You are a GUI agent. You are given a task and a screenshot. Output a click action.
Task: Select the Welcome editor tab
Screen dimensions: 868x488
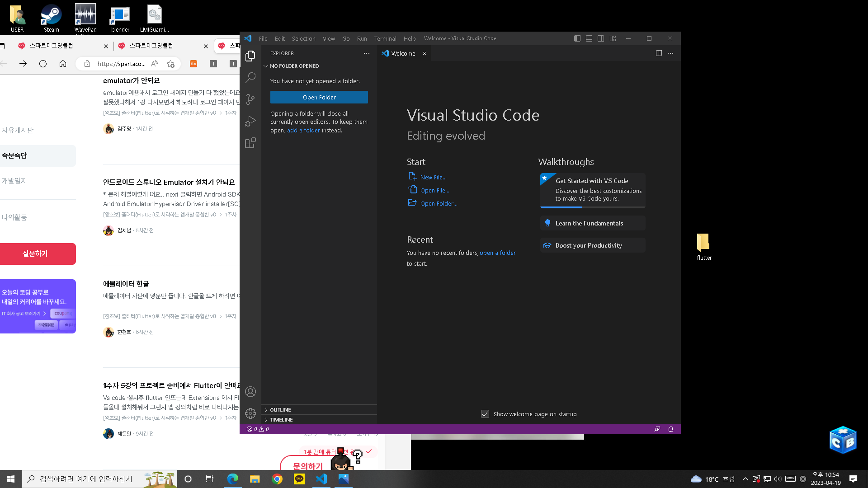pyautogui.click(x=403, y=53)
